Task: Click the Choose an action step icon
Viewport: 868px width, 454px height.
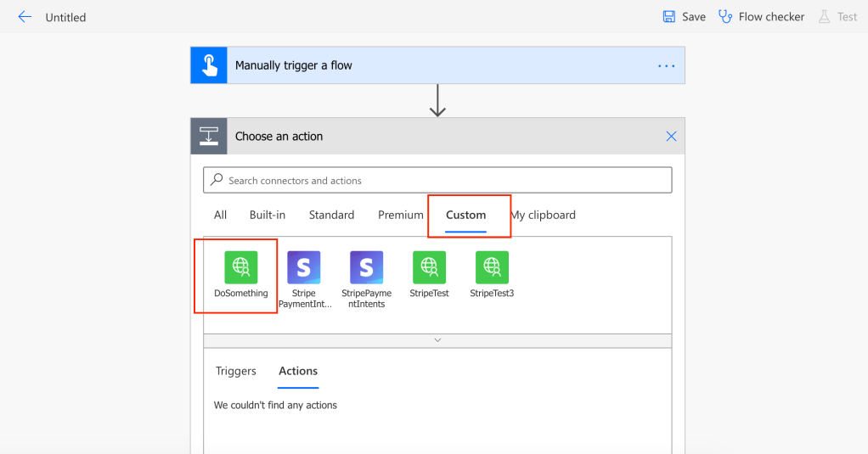Action: click(x=209, y=136)
